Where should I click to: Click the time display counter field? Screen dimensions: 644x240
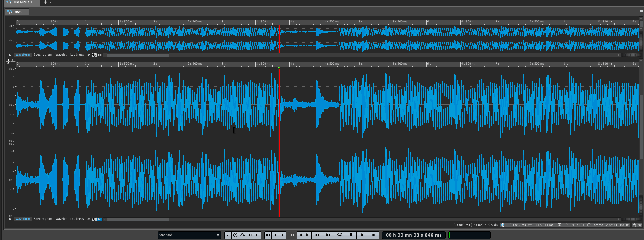(414, 235)
